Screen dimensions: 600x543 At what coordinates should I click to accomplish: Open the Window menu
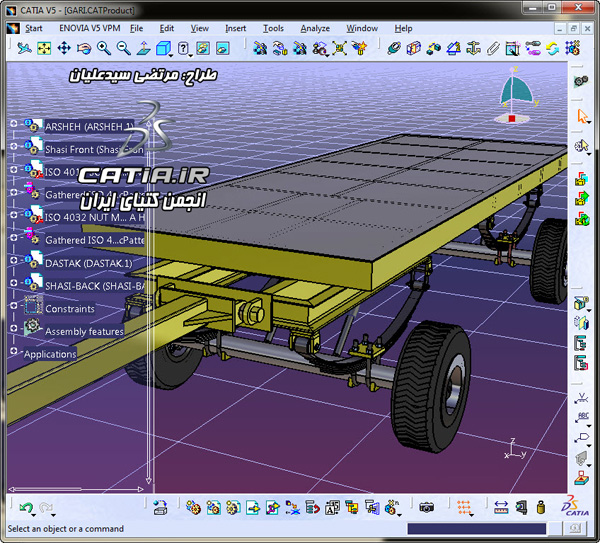(x=362, y=28)
